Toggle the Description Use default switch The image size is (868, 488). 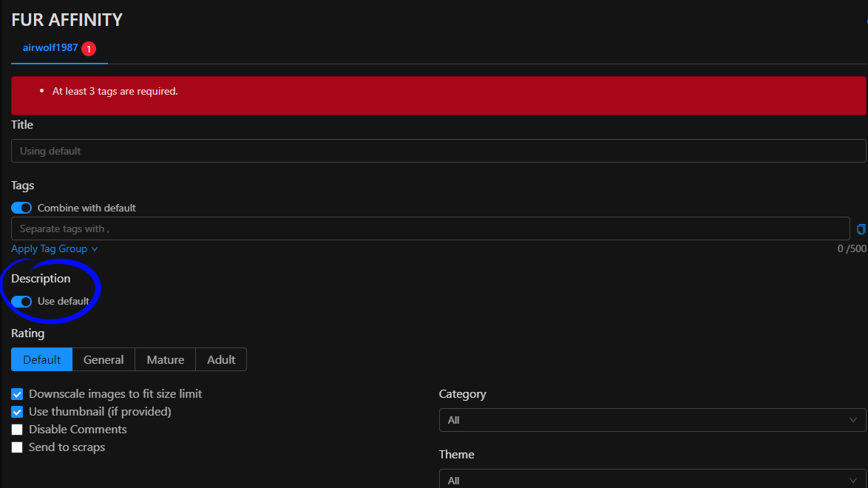pos(21,301)
